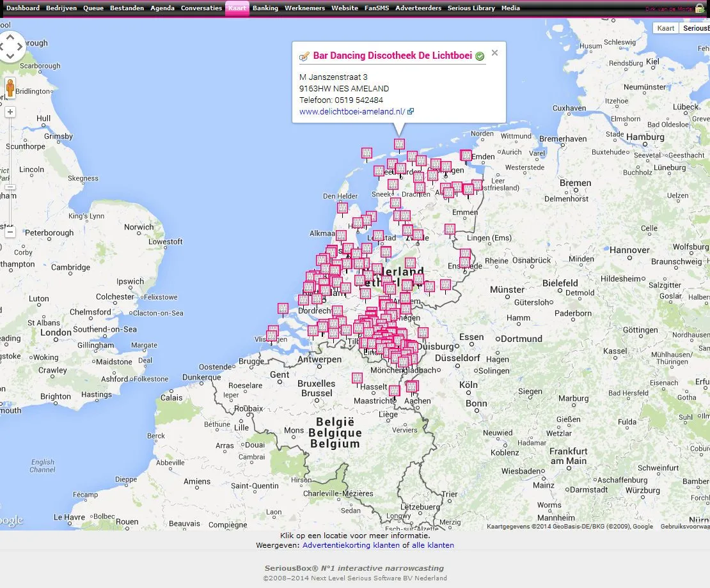Open the Gebruiksvoorwaarden map terms link
The image size is (710, 588).
coord(685,526)
